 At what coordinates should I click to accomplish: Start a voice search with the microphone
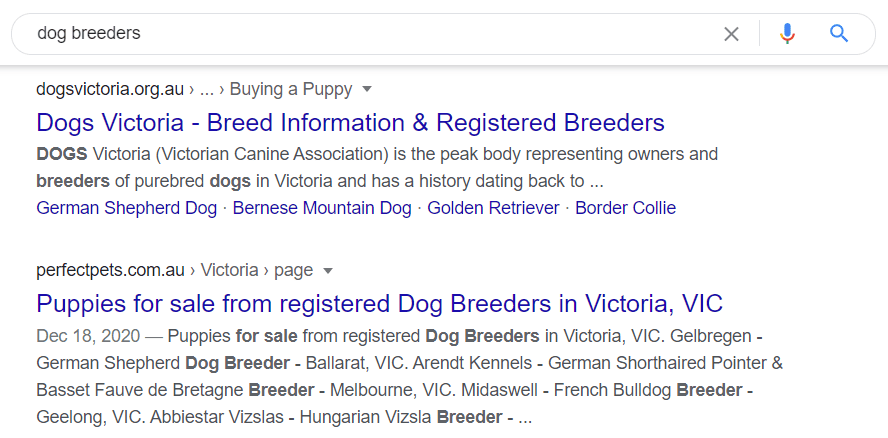pyautogui.click(x=787, y=34)
